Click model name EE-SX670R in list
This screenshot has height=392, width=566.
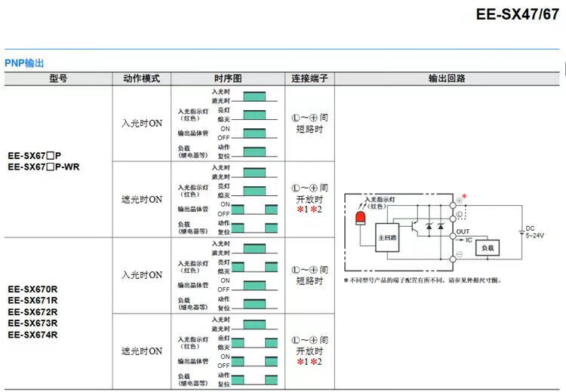tap(32, 288)
